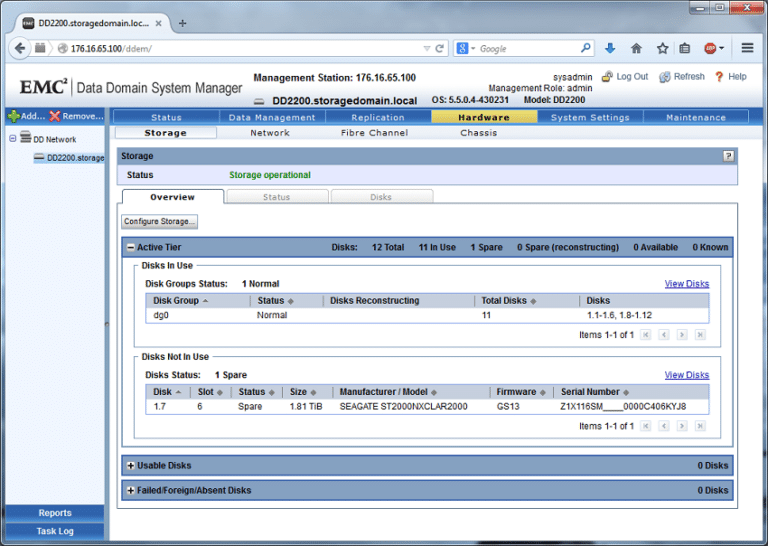Select the Storage sub-tab
The image size is (768, 546).
tap(166, 133)
